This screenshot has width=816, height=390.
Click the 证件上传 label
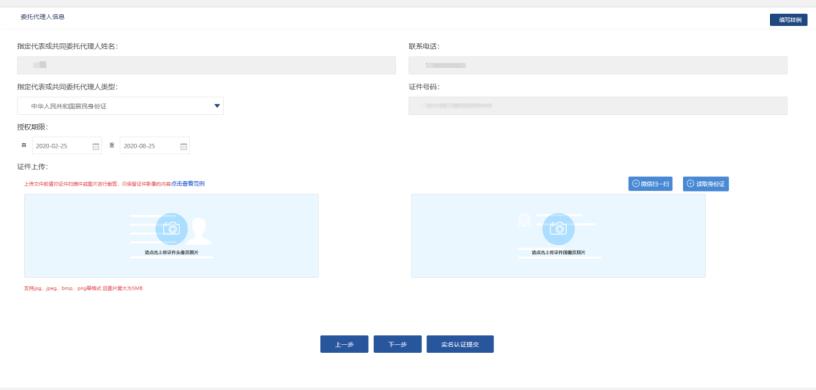(x=32, y=167)
